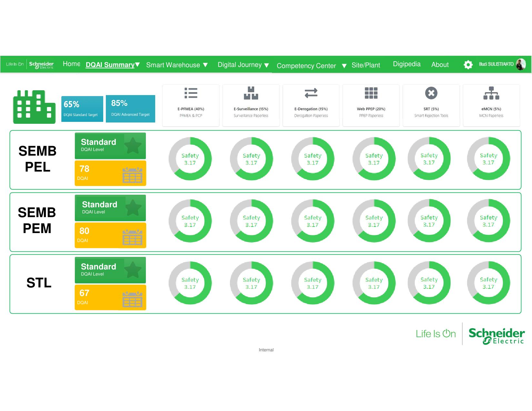Open the settings gear icon

[x=468, y=64]
